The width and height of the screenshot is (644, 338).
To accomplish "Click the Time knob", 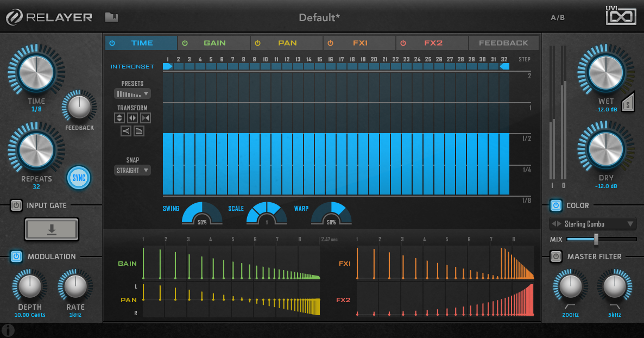I will tap(36, 72).
